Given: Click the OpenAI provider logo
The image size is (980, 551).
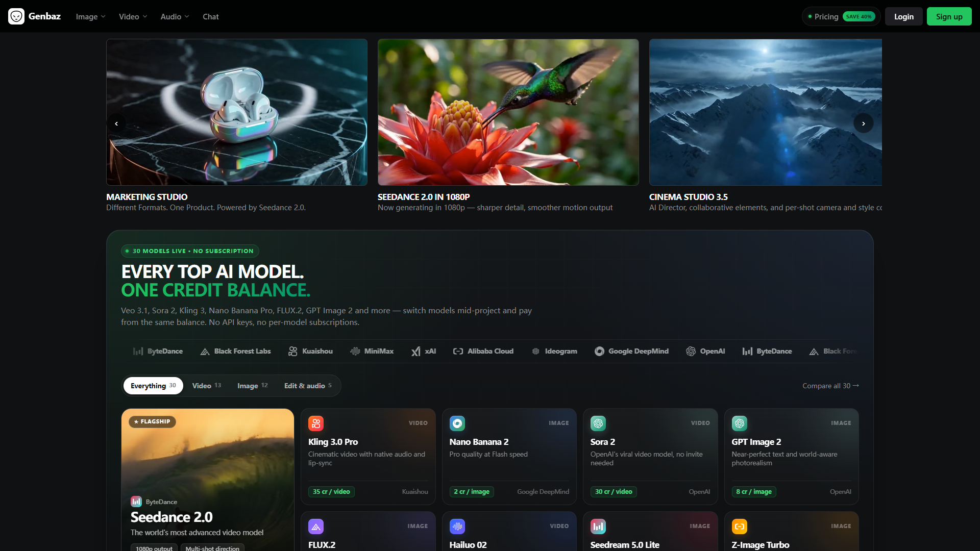Looking at the screenshot, I should click(x=705, y=351).
